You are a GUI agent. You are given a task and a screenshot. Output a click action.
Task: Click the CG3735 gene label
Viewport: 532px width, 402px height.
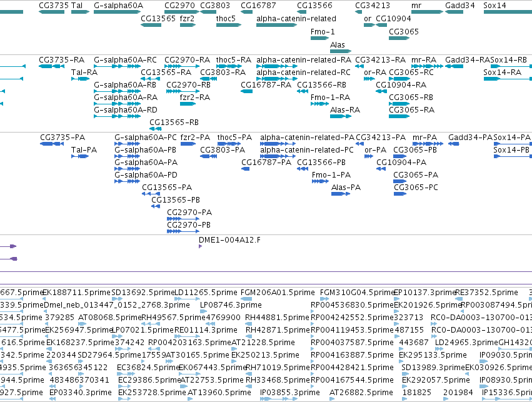pyautogui.click(x=54, y=6)
